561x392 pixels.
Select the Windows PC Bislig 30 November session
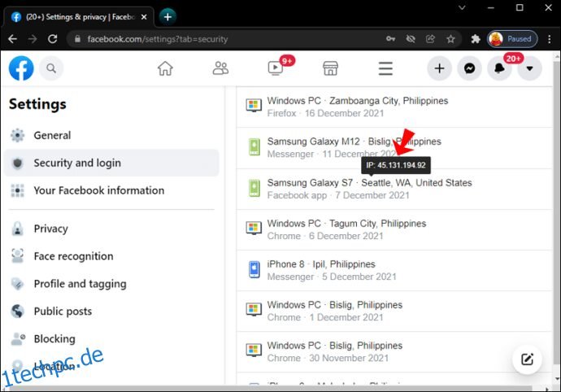coord(394,352)
